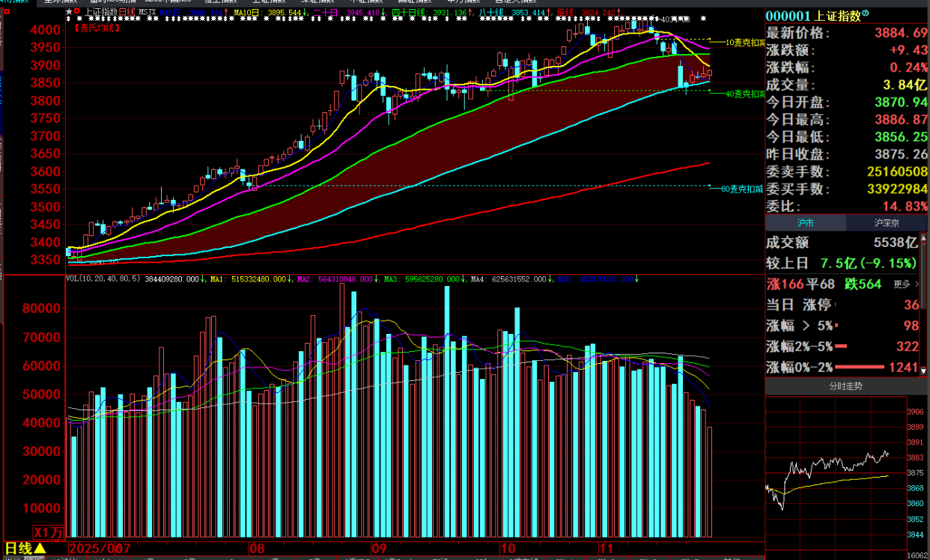930x560 pixels.
Task: Click the 40麦克扣减 marker label
Action: coord(745,94)
